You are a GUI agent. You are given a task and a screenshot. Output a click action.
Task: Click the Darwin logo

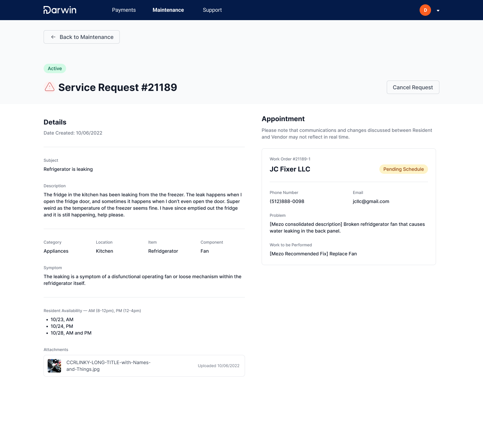coord(60,10)
